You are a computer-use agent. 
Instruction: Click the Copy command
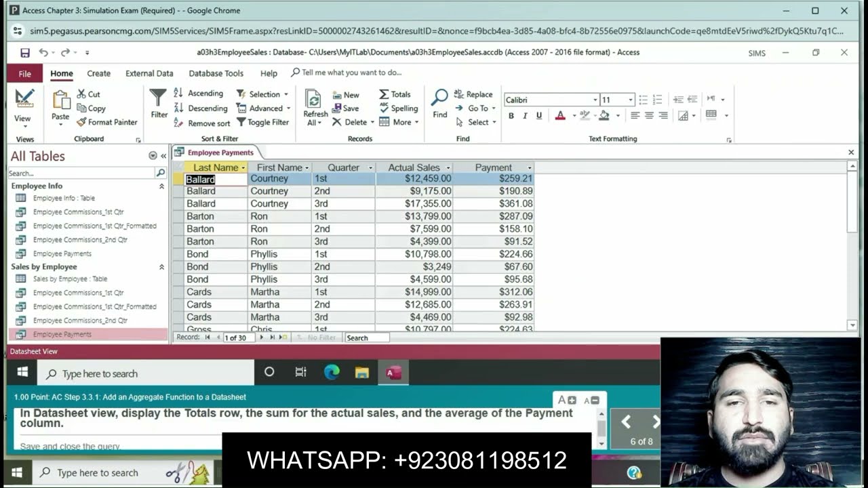pos(91,108)
